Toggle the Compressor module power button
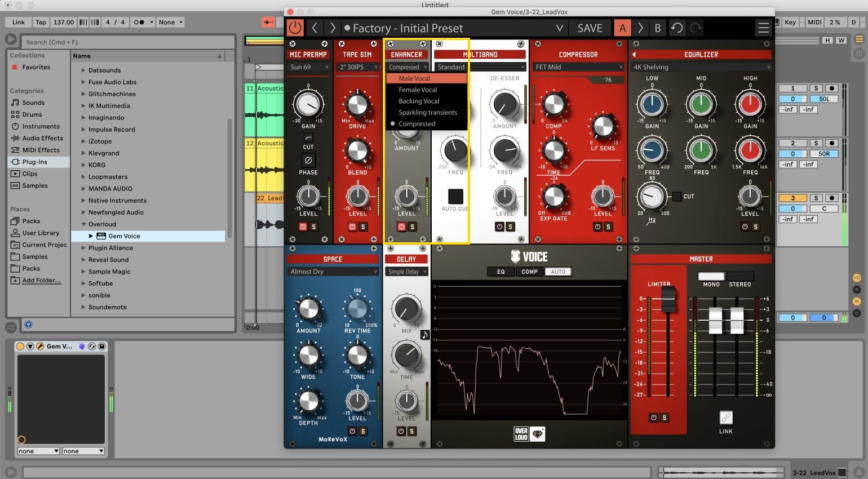 pyautogui.click(x=597, y=227)
